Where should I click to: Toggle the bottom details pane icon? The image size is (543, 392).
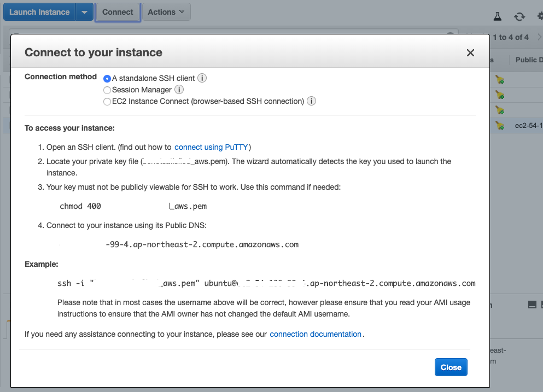[x=532, y=305]
